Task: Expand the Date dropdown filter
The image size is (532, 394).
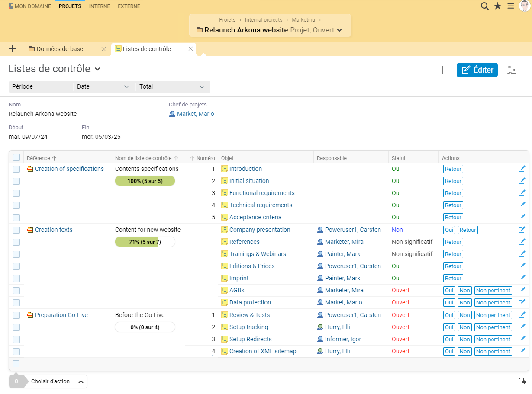Action: pos(104,86)
